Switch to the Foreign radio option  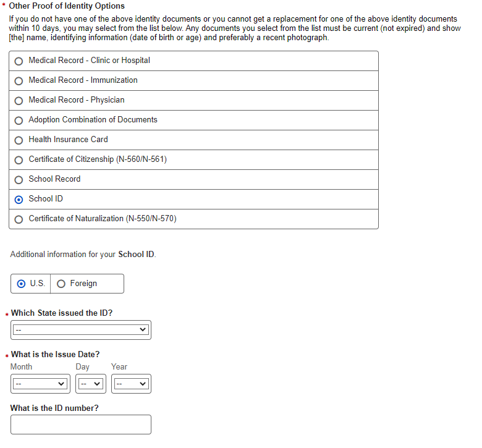[x=61, y=284]
